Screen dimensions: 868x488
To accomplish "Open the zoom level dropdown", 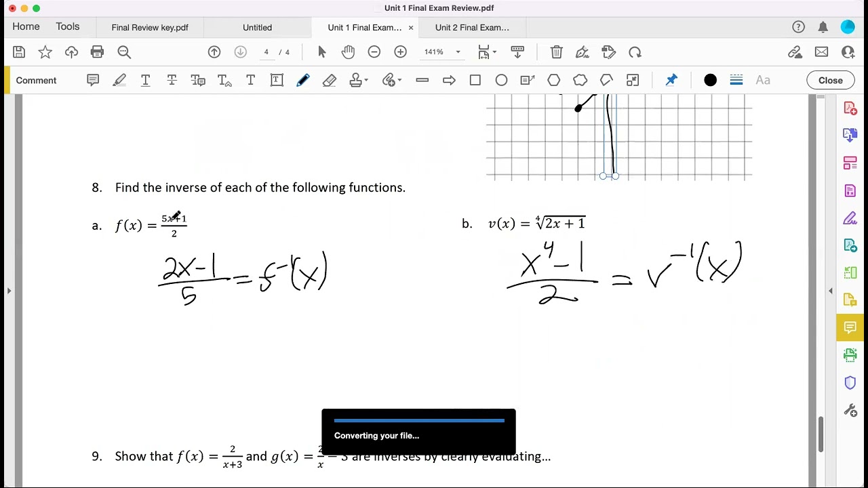I will (458, 52).
